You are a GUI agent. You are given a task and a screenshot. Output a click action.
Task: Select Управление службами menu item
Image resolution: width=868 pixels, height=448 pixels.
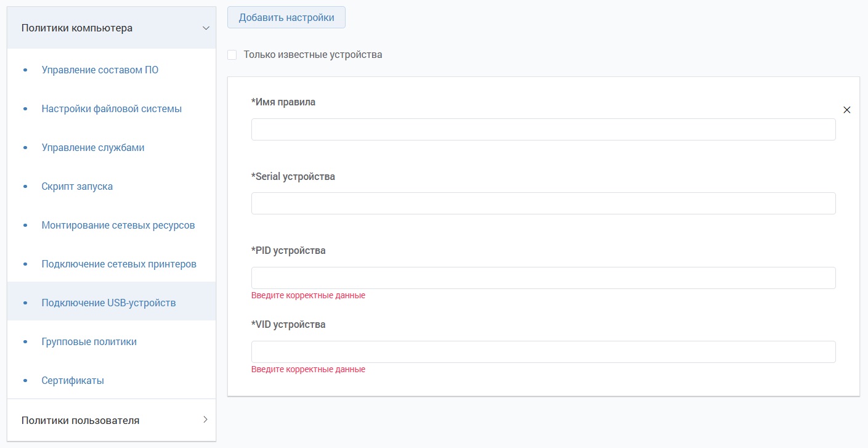pyautogui.click(x=93, y=148)
